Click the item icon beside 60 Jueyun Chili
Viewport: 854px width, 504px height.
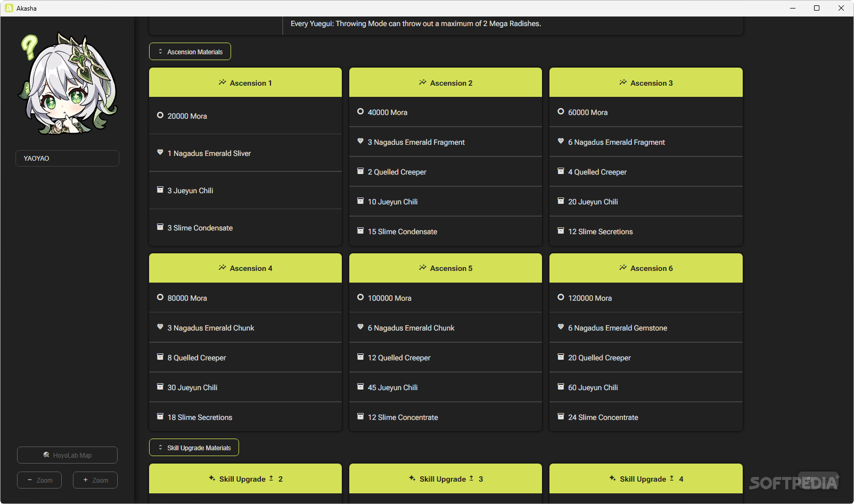[561, 386]
